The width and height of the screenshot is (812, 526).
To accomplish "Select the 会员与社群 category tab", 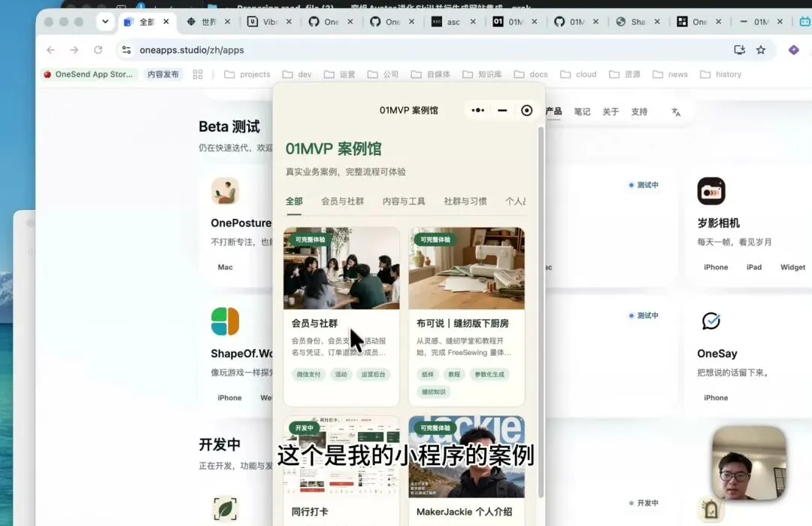I will pyautogui.click(x=342, y=201).
